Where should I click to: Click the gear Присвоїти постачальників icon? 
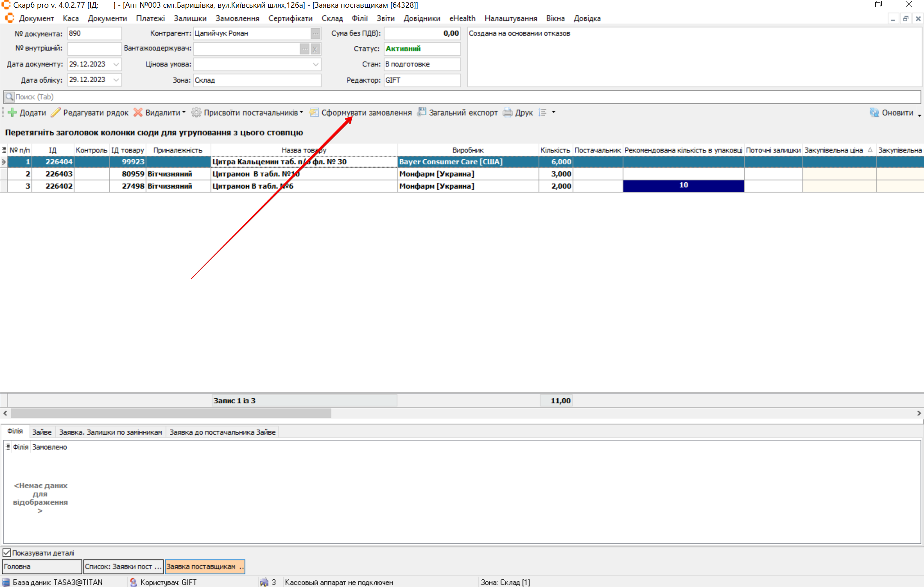[x=196, y=113]
